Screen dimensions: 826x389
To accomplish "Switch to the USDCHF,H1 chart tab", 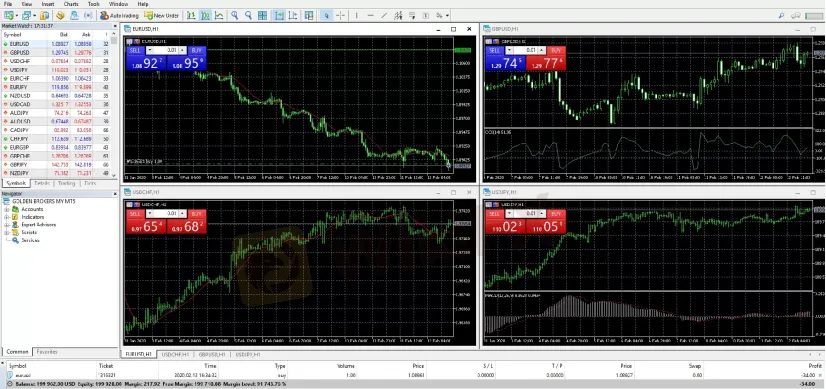I will [x=175, y=355].
